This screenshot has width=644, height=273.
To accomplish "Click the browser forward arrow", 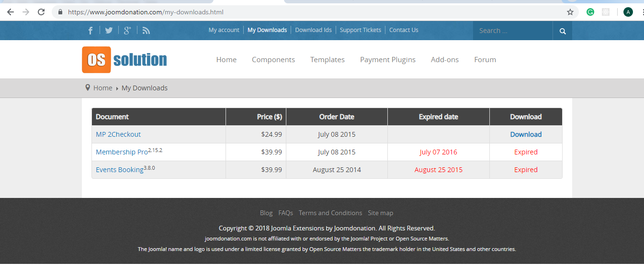I will [26, 12].
